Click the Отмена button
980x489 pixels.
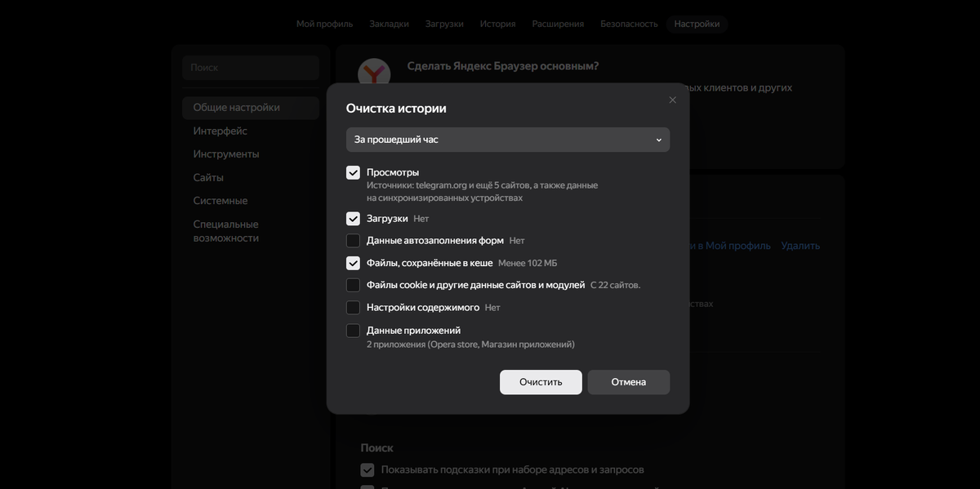pyautogui.click(x=628, y=382)
